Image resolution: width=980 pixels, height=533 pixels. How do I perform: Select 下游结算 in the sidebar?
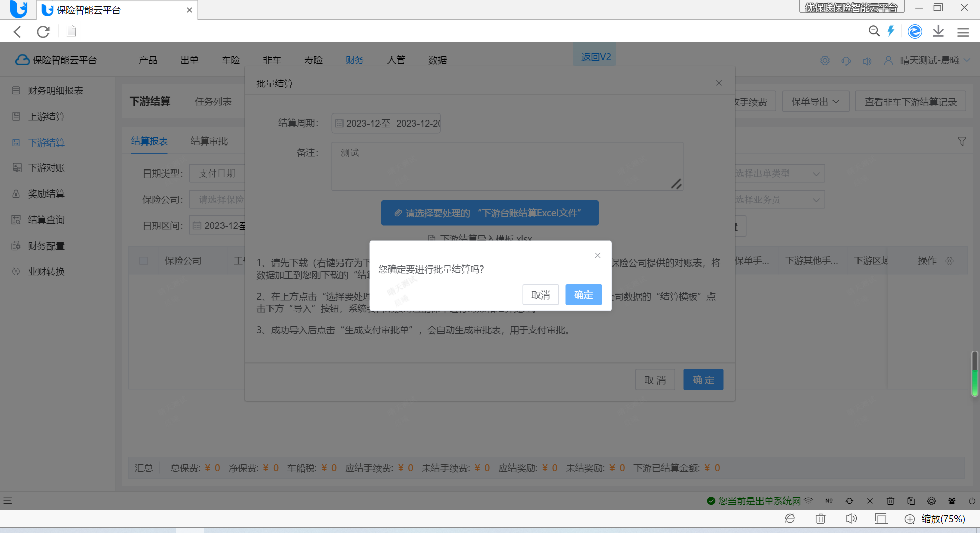[x=46, y=142]
